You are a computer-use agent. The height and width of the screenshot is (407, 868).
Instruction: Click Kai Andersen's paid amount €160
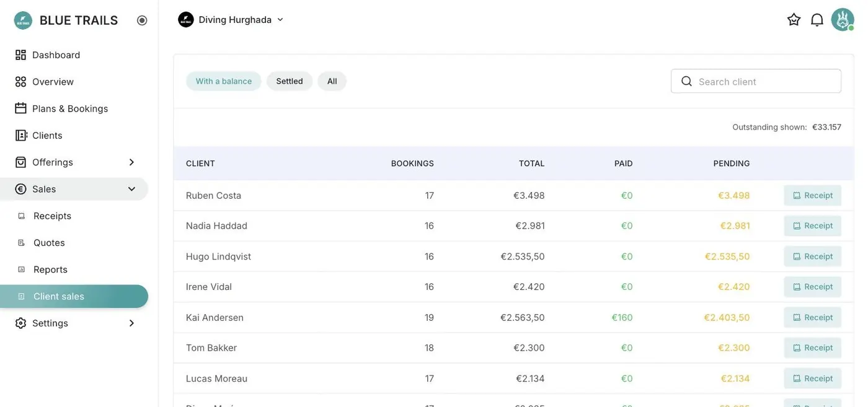[x=622, y=317]
